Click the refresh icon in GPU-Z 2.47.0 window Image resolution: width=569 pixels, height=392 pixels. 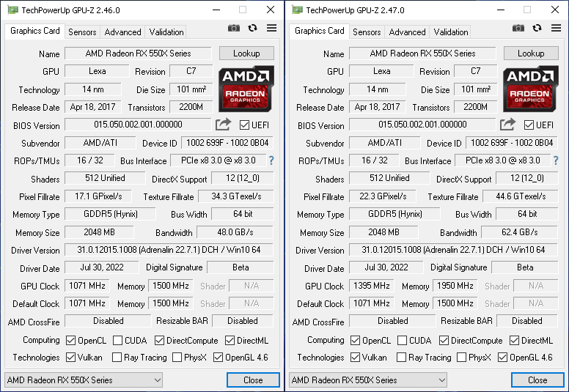point(537,28)
